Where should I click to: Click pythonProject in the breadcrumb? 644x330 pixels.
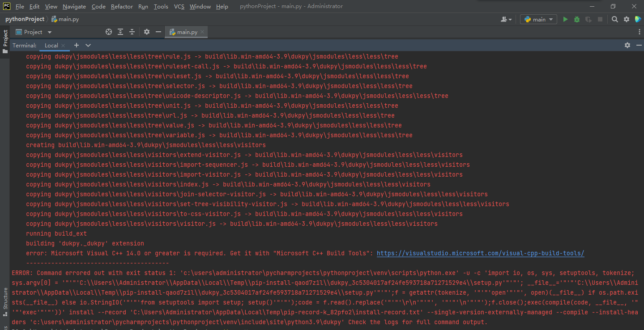(x=25, y=19)
